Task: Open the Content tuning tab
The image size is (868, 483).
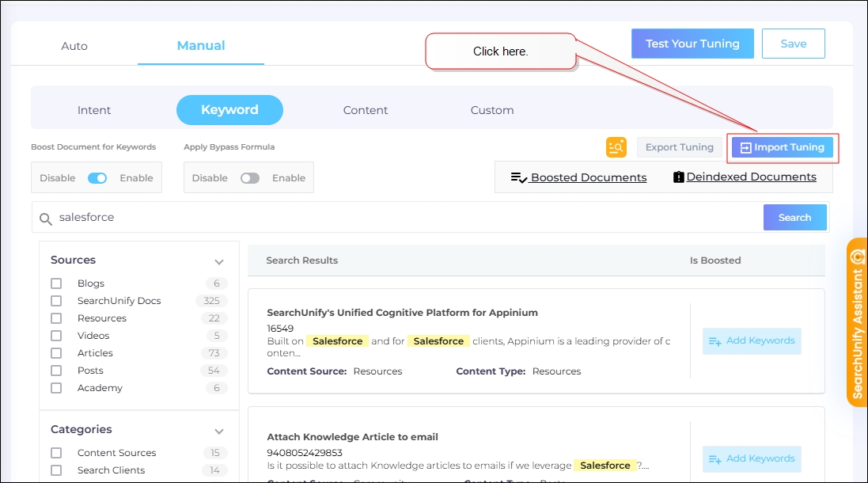Action: tap(366, 110)
